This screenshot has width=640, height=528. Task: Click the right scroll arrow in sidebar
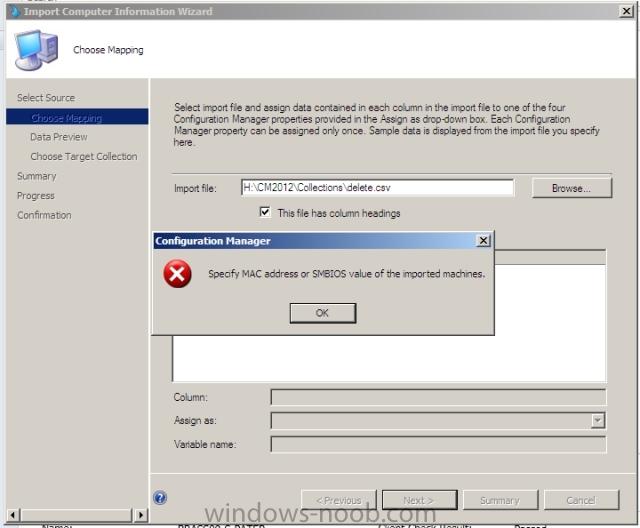[141, 515]
